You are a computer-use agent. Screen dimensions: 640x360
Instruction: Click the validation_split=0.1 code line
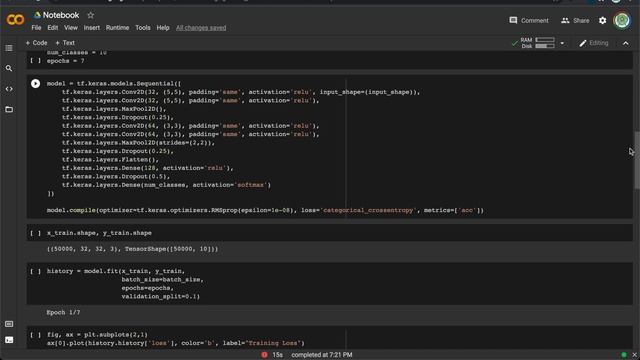pos(160,297)
